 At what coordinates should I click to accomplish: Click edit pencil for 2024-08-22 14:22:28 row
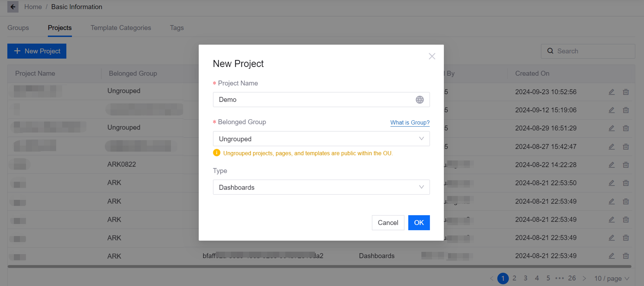point(611,165)
